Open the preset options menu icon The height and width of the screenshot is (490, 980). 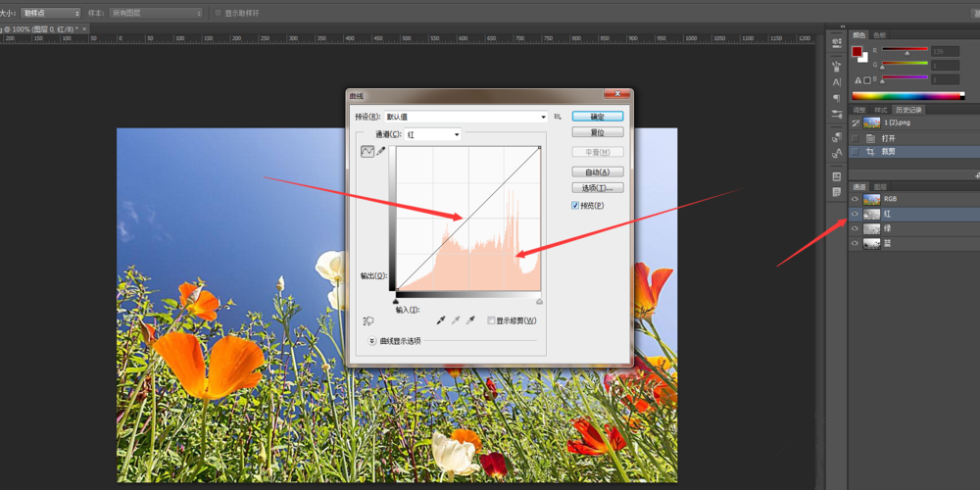[x=558, y=117]
